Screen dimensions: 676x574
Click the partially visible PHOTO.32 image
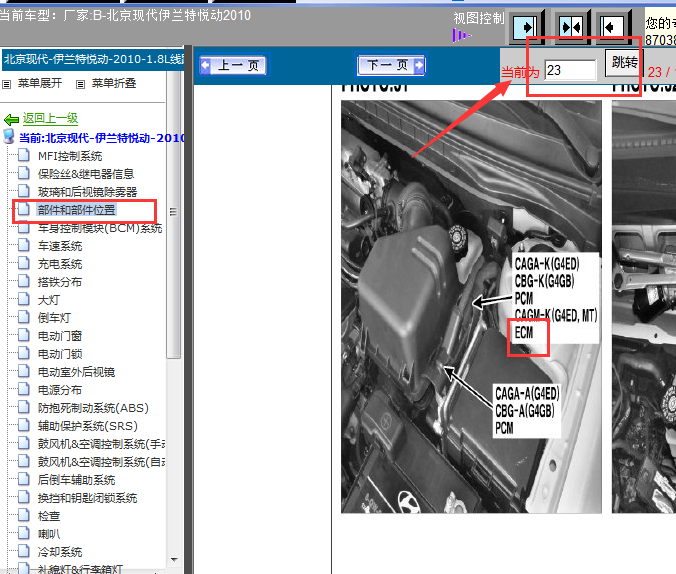(x=644, y=307)
